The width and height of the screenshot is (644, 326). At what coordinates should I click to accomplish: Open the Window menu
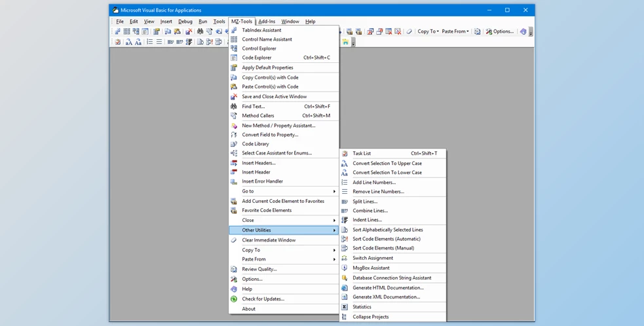point(290,22)
